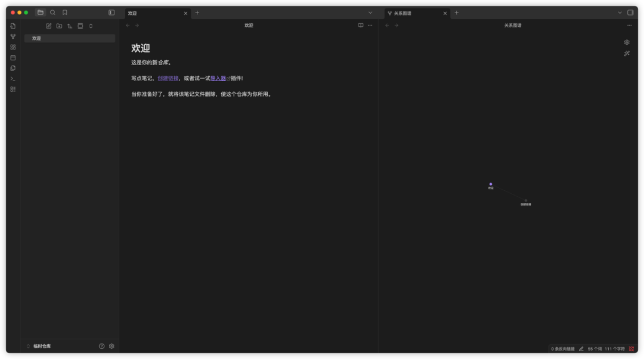The width and height of the screenshot is (644, 359).
Task: Close the 关系图谱 tab
Action: (x=445, y=13)
